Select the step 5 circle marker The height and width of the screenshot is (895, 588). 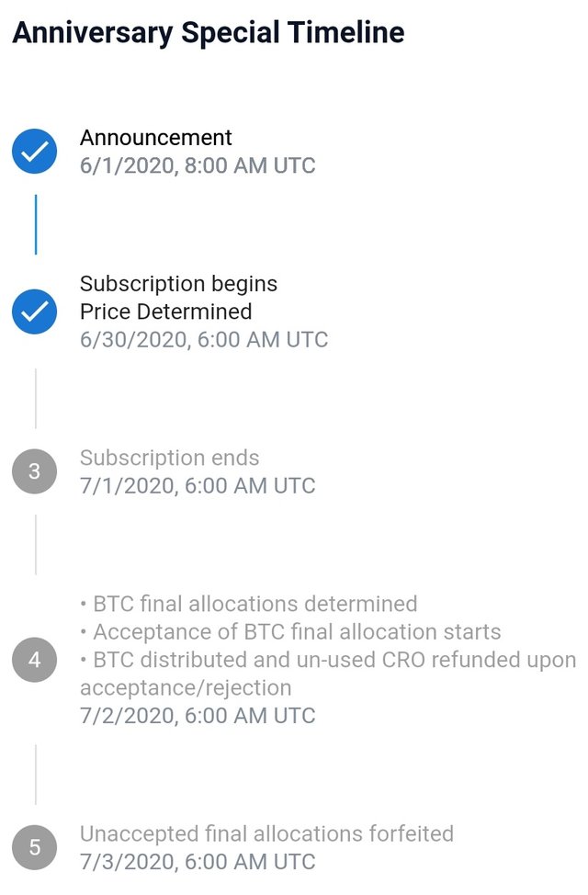34,847
